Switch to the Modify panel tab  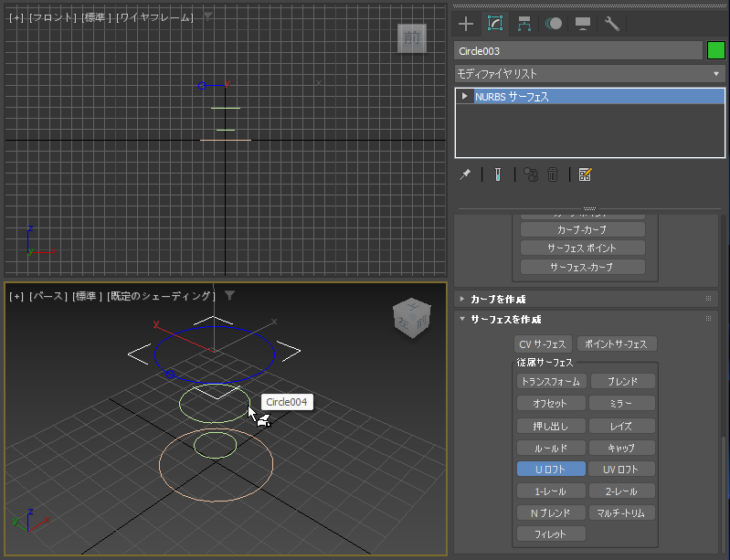[495, 23]
